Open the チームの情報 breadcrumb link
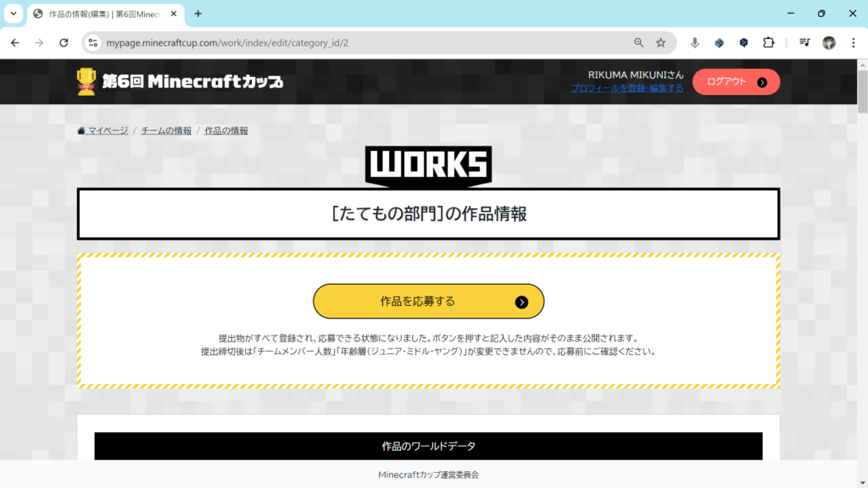 [x=166, y=130]
